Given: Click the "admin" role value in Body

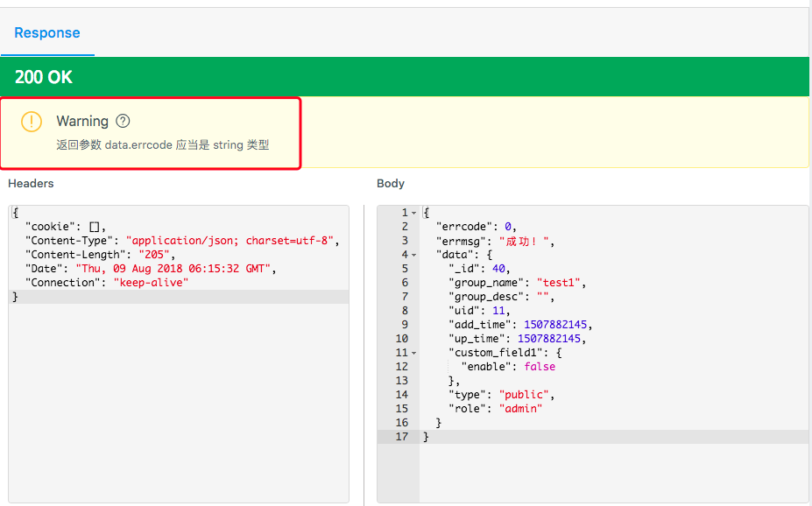Looking at the screenshot, I should click(x=521, y=409).
